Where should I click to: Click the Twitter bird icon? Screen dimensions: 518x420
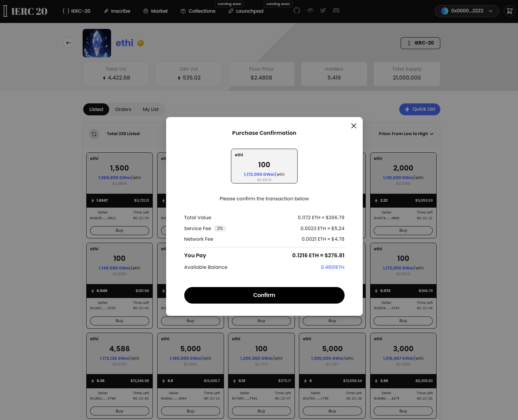click(323, 11)
